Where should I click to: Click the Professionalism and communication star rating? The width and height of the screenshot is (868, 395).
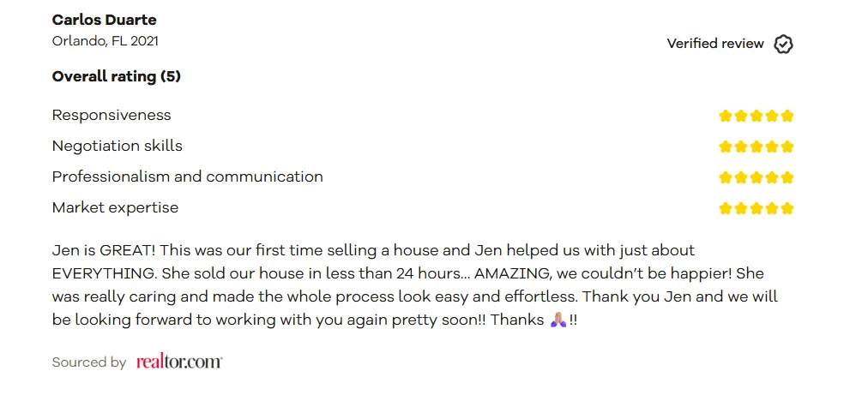click(x=756, y=177)
